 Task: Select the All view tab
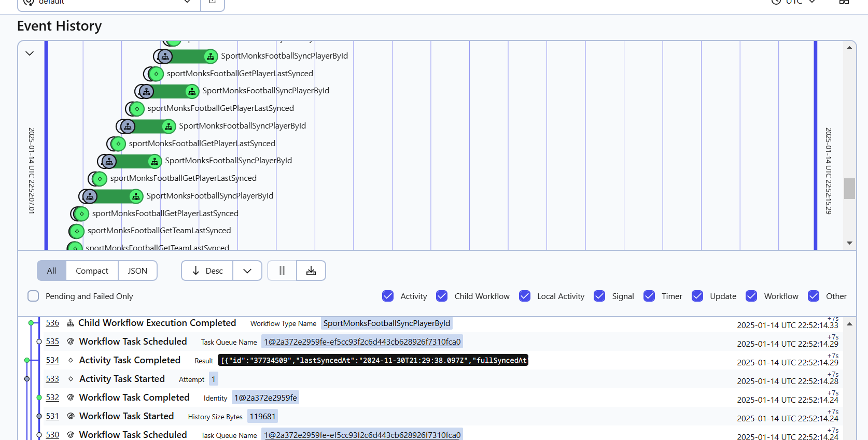(x=51, y=271)
